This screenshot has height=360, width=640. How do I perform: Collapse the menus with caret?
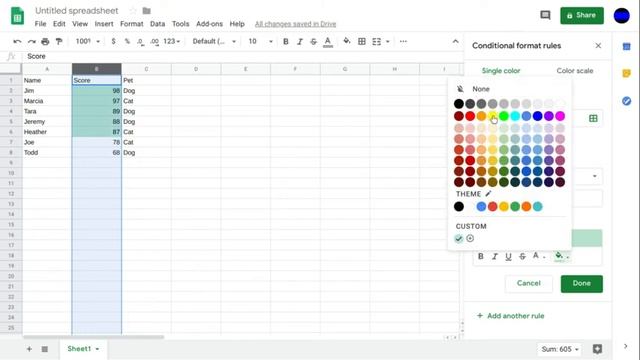[456, 41]
